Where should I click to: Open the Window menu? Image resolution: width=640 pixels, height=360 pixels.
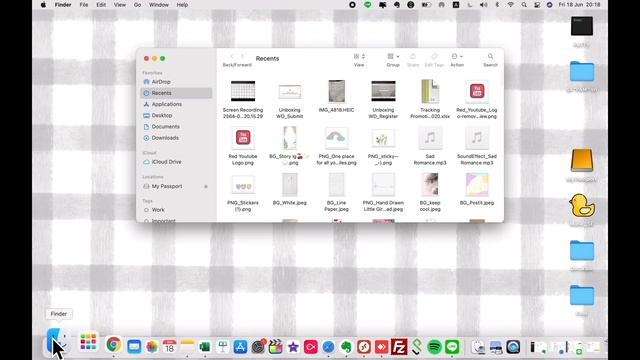coord(159,5)
